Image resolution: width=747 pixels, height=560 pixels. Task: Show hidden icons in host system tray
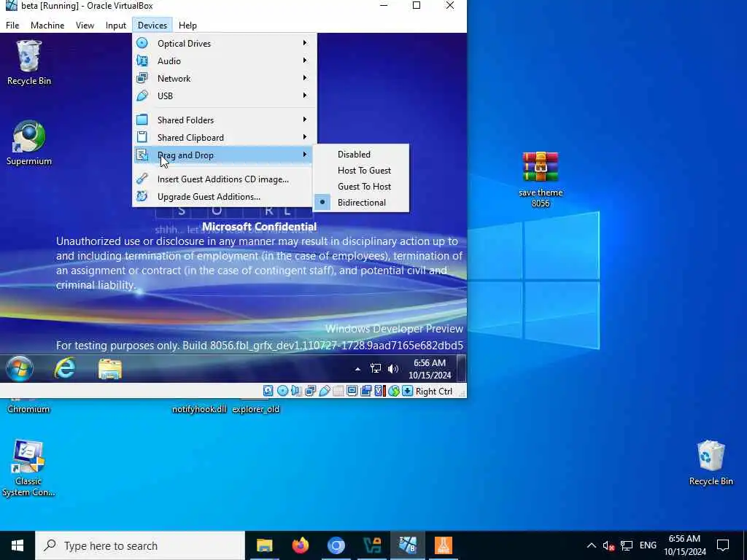pyautogui.click(x=591, y=545)
